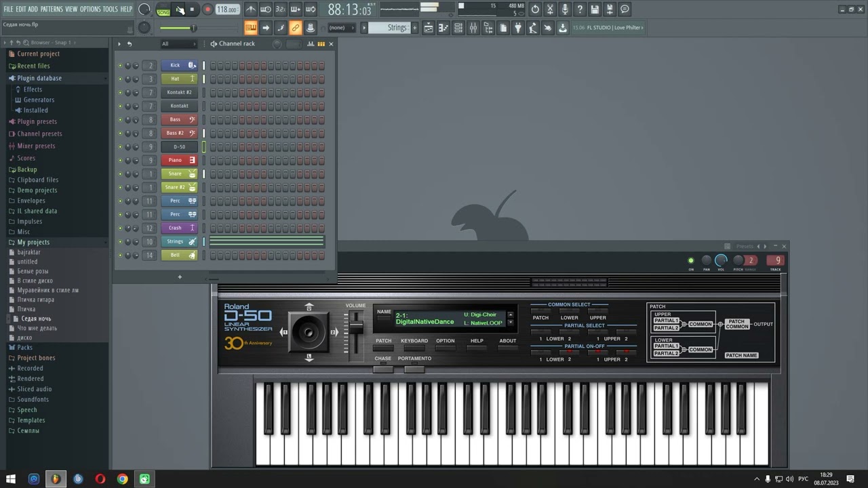Mute the Strings channel
Viewport: 868px width, 488px height.
[x=121, y=241]
